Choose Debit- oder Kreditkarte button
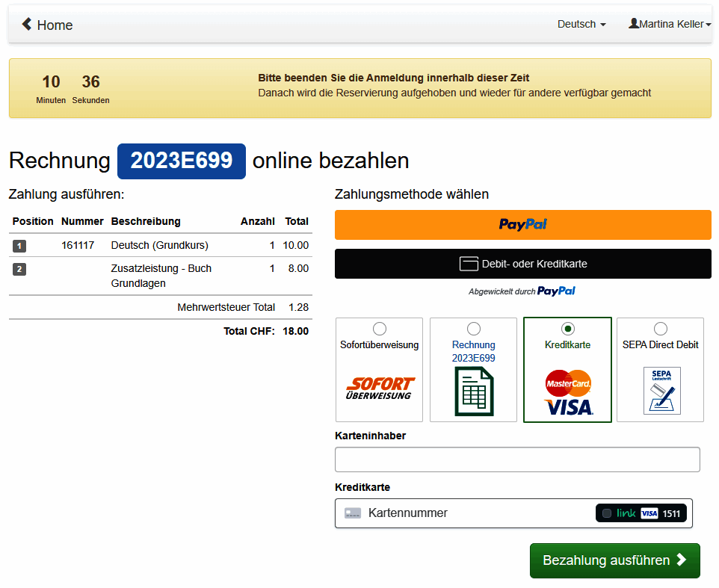Screen dimensions: 719x588 click(522, 264)
